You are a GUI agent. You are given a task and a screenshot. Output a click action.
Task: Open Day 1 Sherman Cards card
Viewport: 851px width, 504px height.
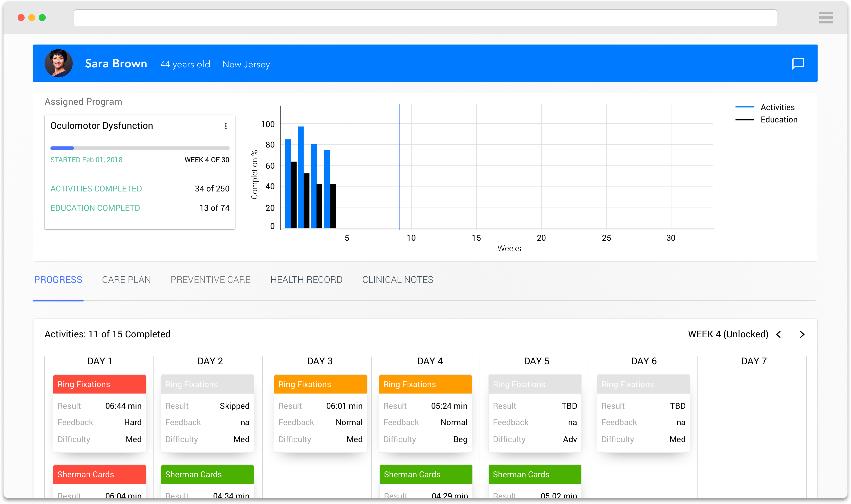[x=100, y=482]
